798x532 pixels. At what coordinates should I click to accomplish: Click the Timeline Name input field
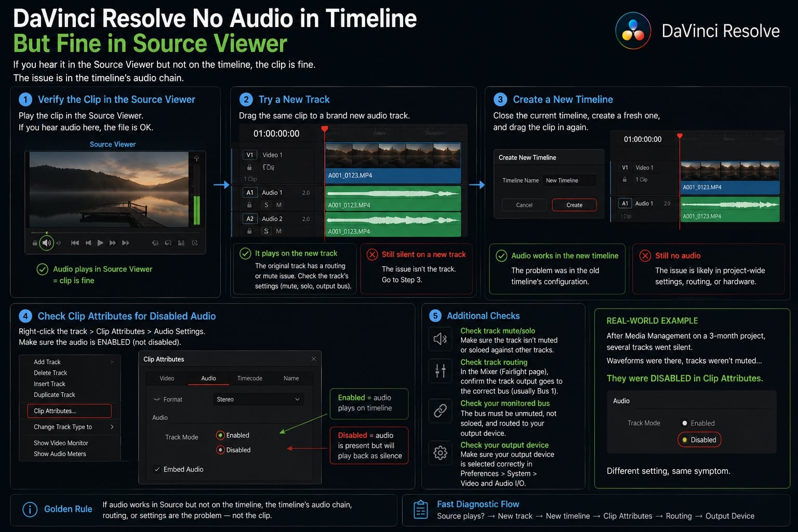pyautogui.click(x=570, y=180)
